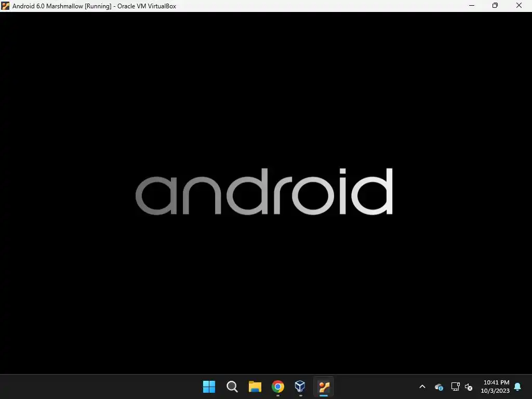Open VirtualBox Manager taskbar icon

click(x=300, y=386)
